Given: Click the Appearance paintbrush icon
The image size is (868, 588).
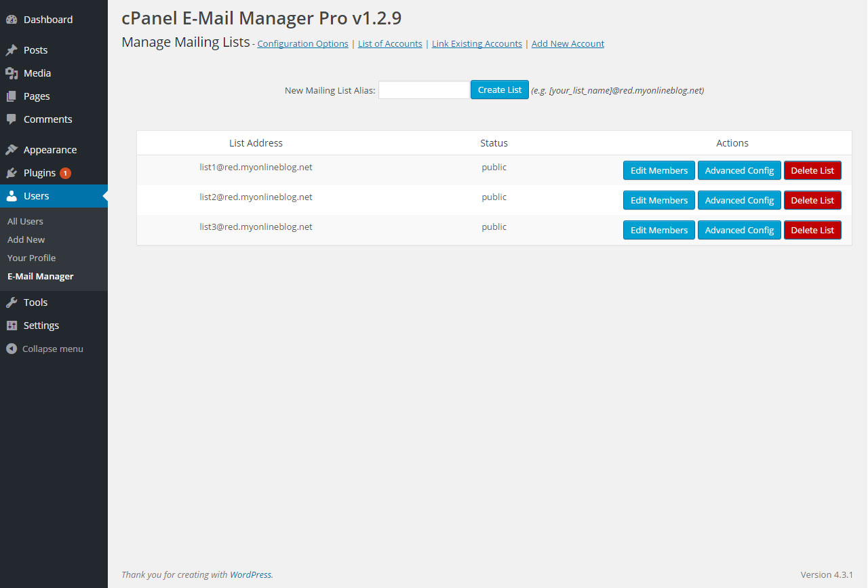Looking at the screenshot, I should pos(12,150).
